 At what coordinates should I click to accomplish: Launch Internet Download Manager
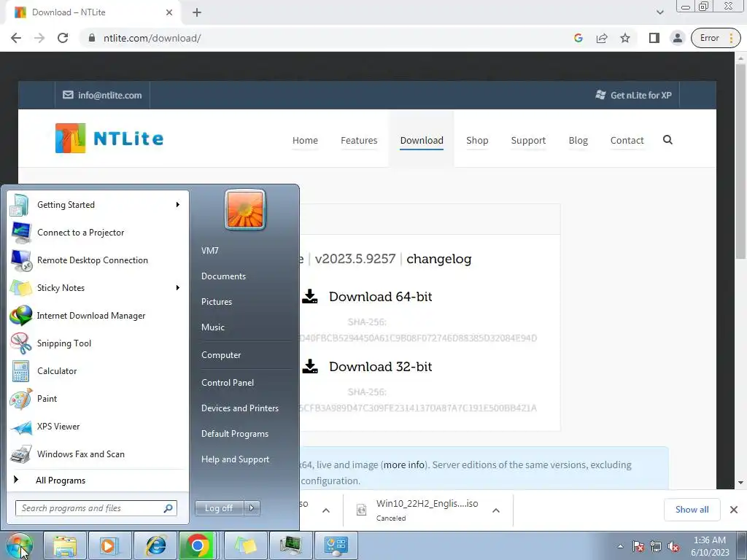[98, 315]
